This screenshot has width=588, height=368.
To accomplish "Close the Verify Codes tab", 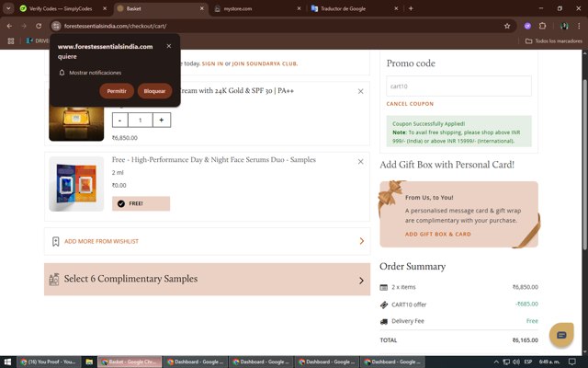I will (x=105, y=8).
